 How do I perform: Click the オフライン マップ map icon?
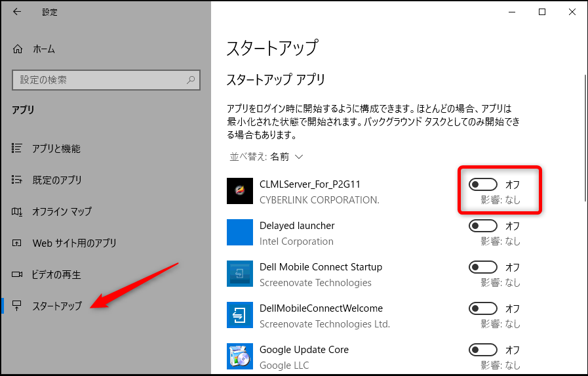pos(17,212)
